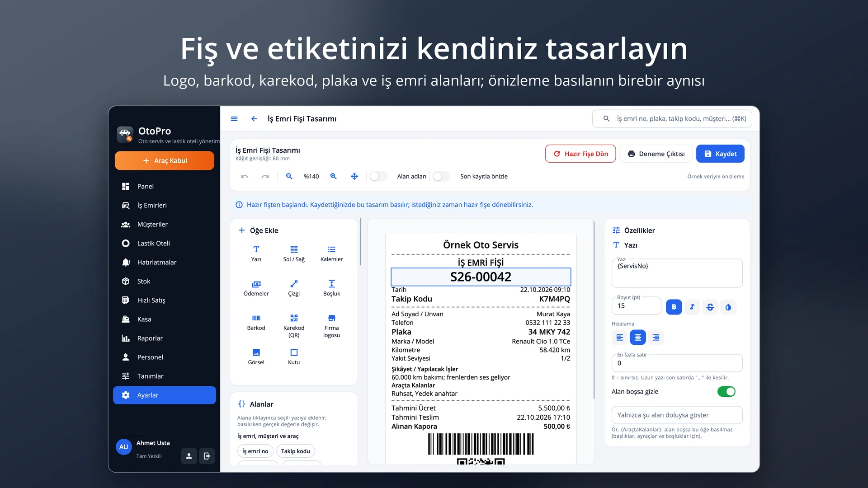The image size is (868, 488).
Task: Insert the Takip kodu field chip
Action: pyautogui.click(x=296, y=451)
